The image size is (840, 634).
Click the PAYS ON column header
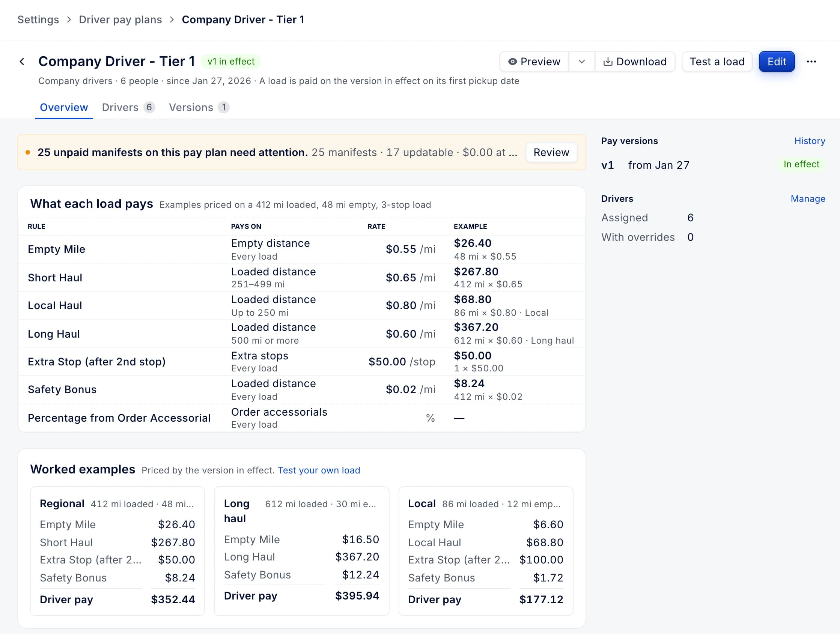pyautogui.click(x=246, y=226)
